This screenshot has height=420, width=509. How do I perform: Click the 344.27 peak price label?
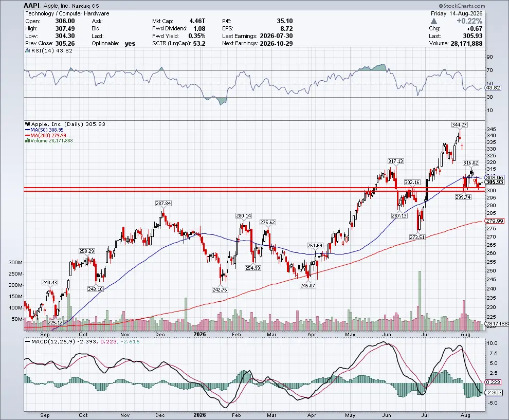(459, 124)
